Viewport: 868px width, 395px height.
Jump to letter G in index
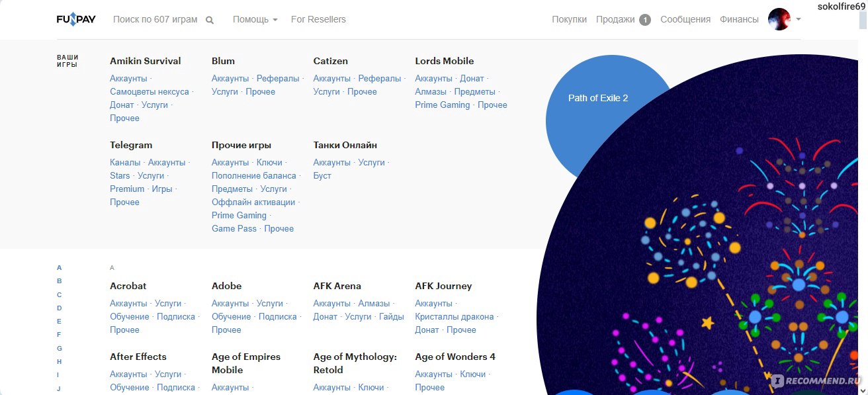pos(59,348)
